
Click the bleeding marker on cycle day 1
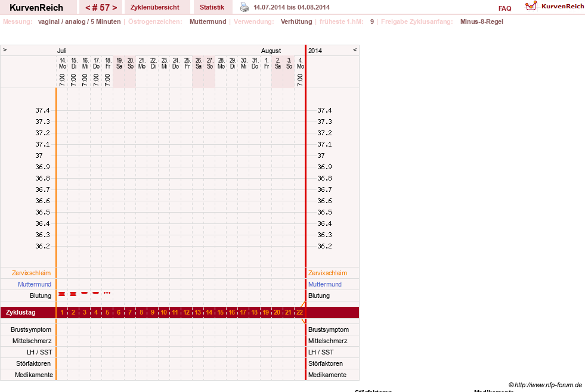(x=62, y=294)
